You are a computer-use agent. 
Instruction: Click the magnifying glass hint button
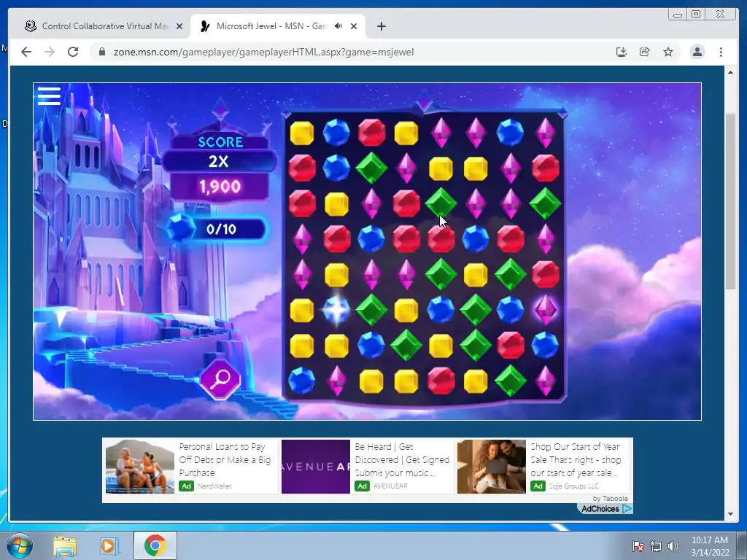(x=220, y=379)
